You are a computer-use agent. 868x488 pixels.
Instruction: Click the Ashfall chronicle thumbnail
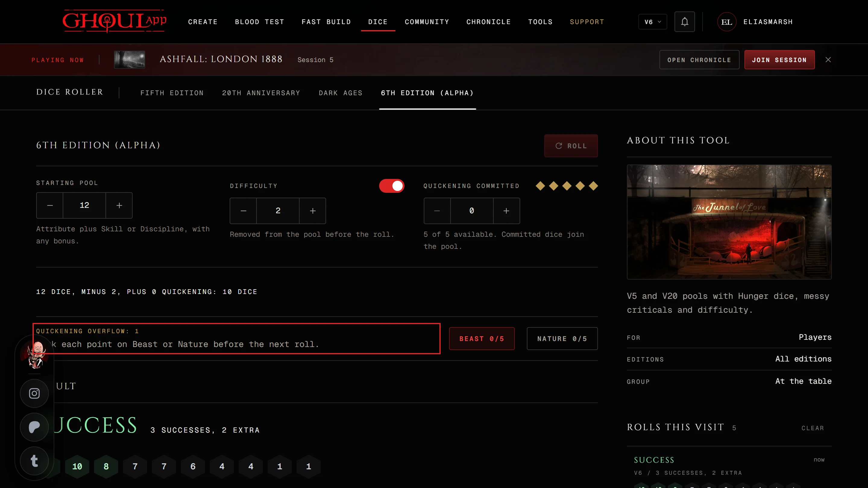click(129, 60)
